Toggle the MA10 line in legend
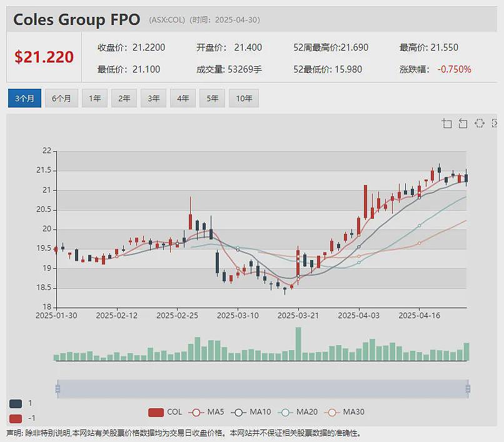 (251, 412)
